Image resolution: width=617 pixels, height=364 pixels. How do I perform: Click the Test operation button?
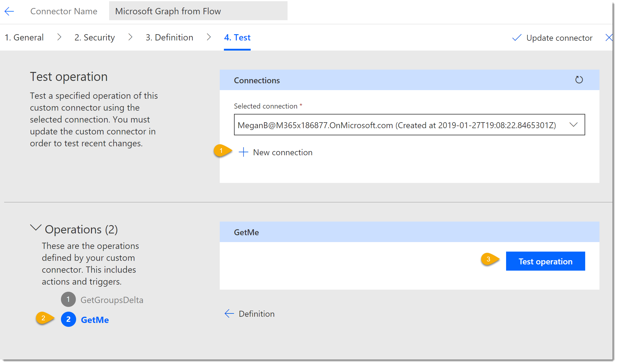(545, 261)
